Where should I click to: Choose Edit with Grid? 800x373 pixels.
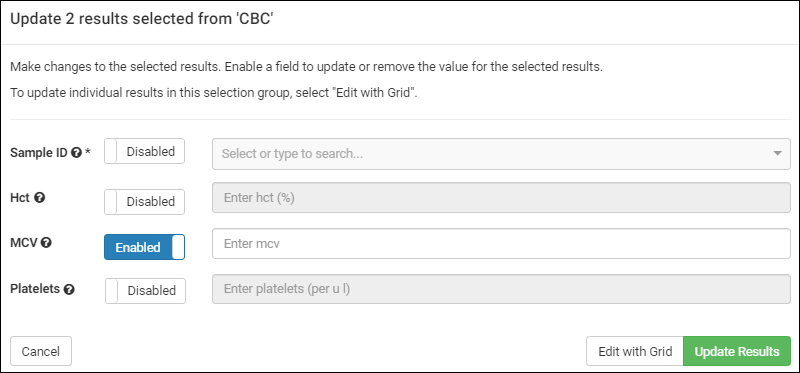point(635,351)
